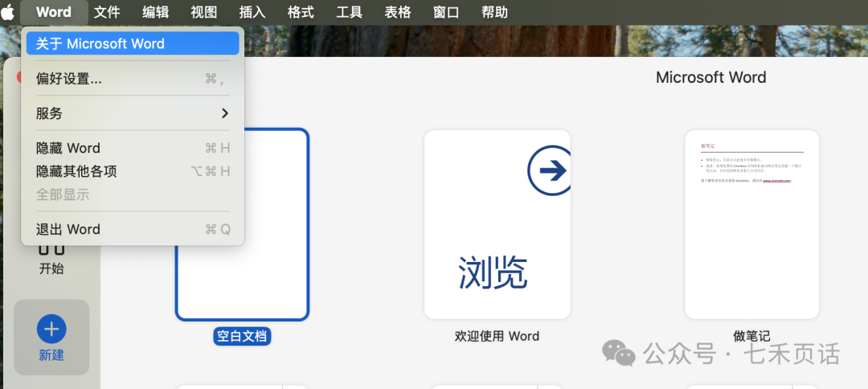Open the 欢迎使用 Word template thumbnail

[497, 224]
